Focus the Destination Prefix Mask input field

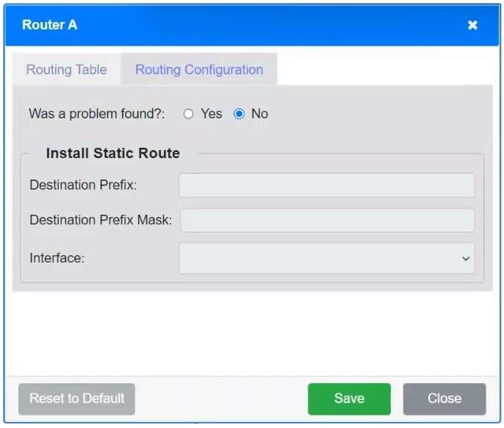[x=328, y=220]
